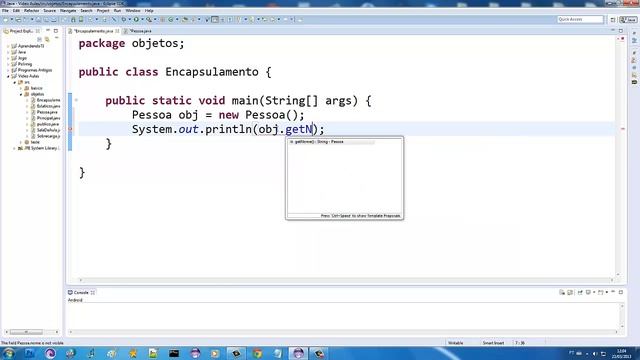Open the Edit menu
This screenshot has height=360, width=640.
(16, 11)
